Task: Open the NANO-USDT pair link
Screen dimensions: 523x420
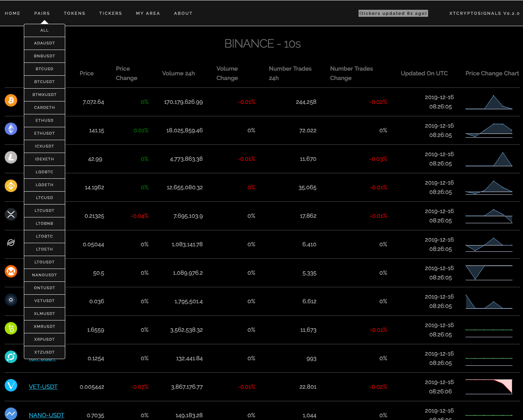Action: tap(46, 415)
